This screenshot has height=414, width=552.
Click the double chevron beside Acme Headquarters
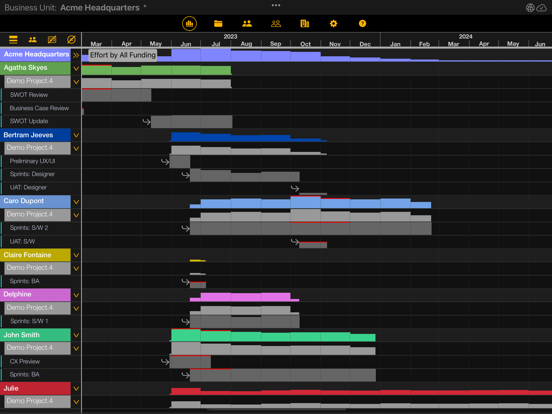76,55
